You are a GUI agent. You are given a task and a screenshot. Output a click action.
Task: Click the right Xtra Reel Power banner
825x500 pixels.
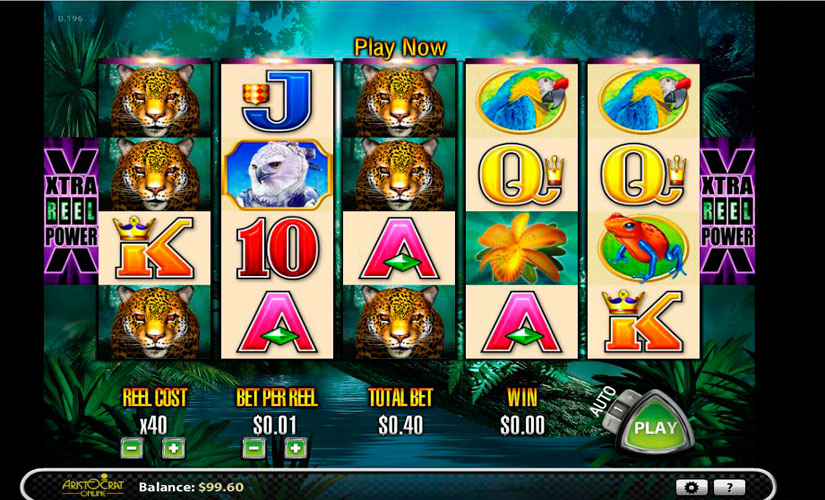(x=728, y=211)
